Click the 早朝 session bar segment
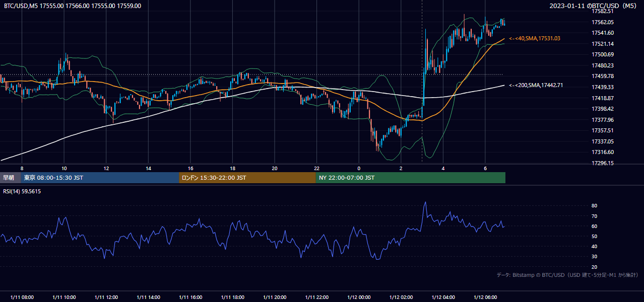 coord(11,178)
